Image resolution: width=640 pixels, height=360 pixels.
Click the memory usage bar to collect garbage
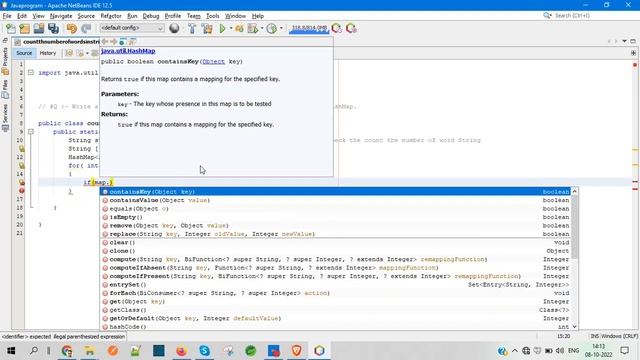[x=309, y=29]
